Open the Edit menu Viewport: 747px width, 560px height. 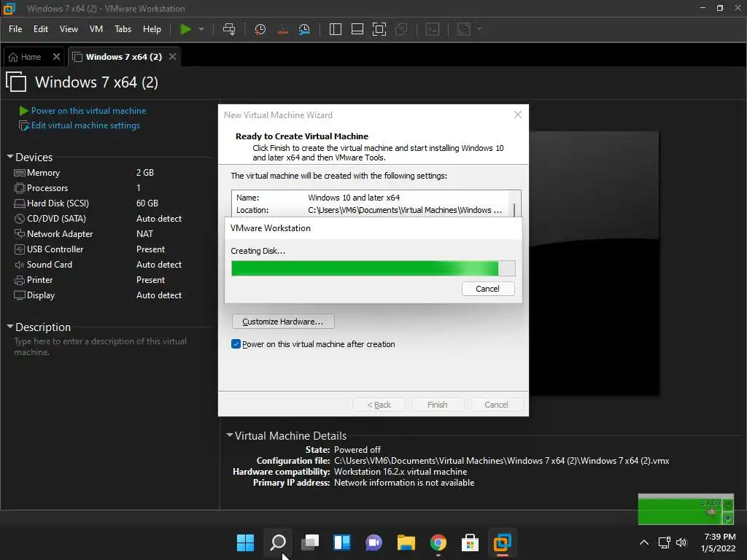coord(41,29)
